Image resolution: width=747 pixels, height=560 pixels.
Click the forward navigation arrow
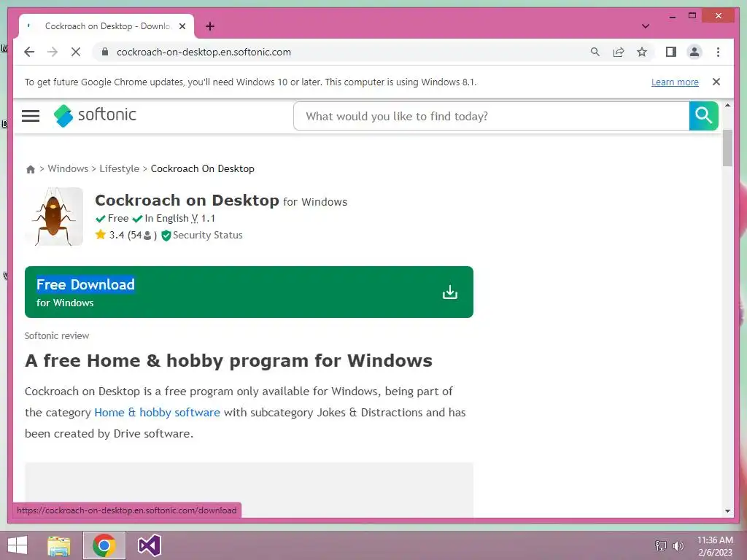coord(53,52)
